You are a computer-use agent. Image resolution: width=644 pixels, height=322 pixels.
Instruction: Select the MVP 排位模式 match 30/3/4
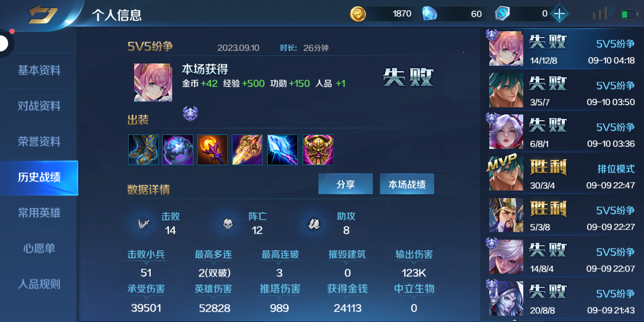(x=563, y=173)
